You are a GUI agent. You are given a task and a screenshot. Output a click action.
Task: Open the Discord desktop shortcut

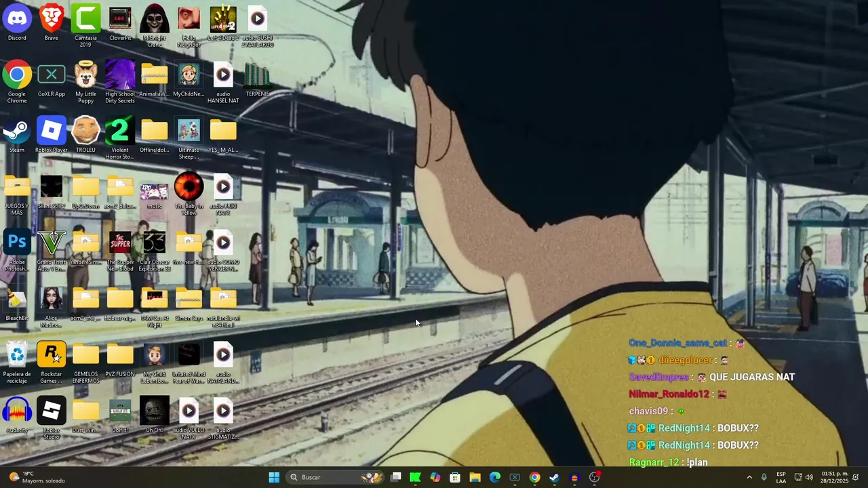(17, 23)
